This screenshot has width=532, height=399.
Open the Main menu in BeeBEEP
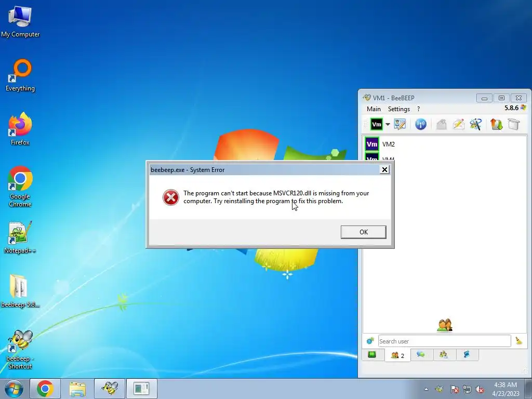point(374,109)
